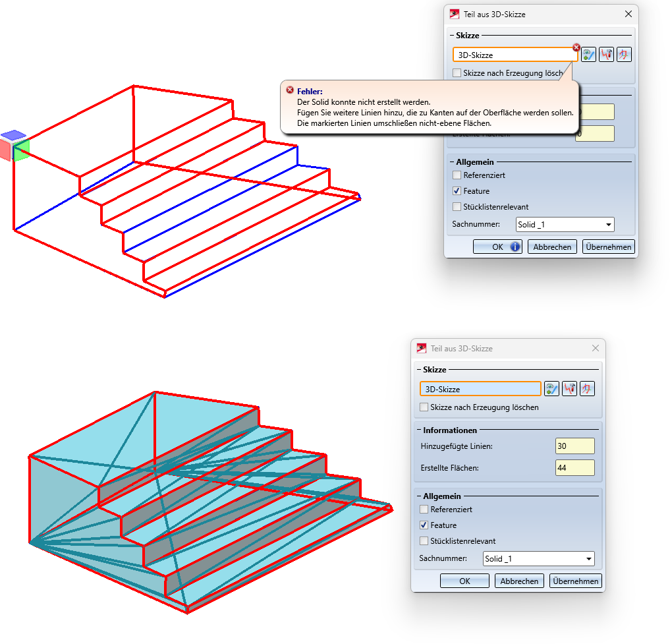
Task: Click the red error icon next to Fehler
Action: [290, 90]
